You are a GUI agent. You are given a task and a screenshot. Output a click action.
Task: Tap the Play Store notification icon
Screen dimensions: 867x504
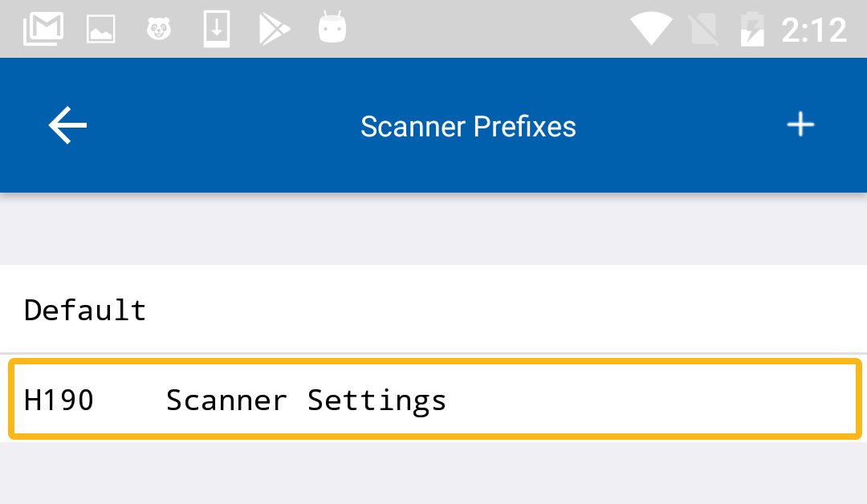click(275, 30)
